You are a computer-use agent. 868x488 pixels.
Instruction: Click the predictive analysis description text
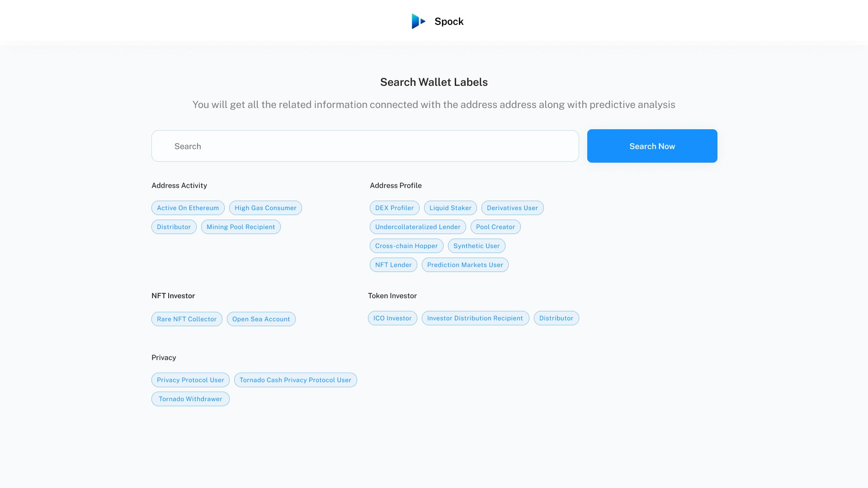click(434, 104)
